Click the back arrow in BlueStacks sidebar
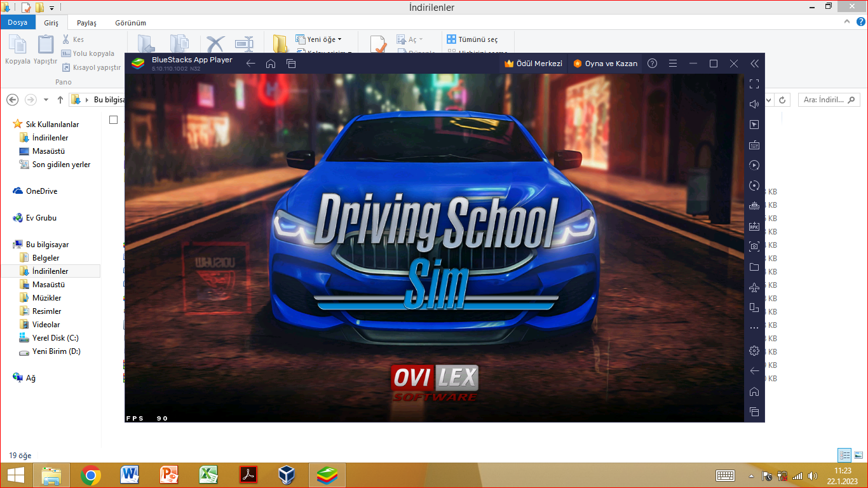The height and width of the screenshot is (488, 868). pyautogui.click(x=754, y=371)
